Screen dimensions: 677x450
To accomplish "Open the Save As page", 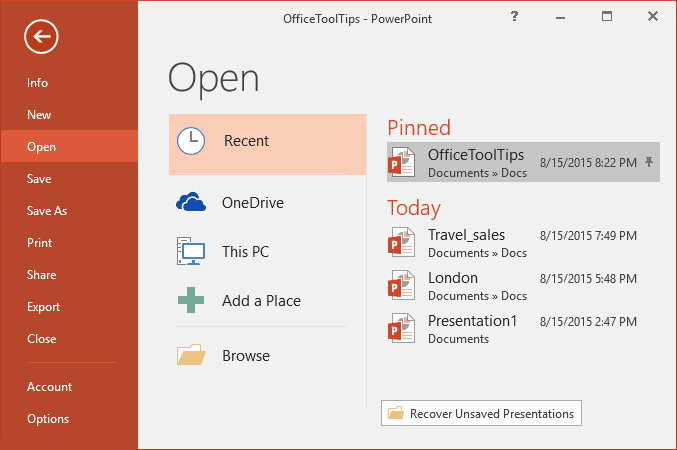I will click(x=47, y=211).
